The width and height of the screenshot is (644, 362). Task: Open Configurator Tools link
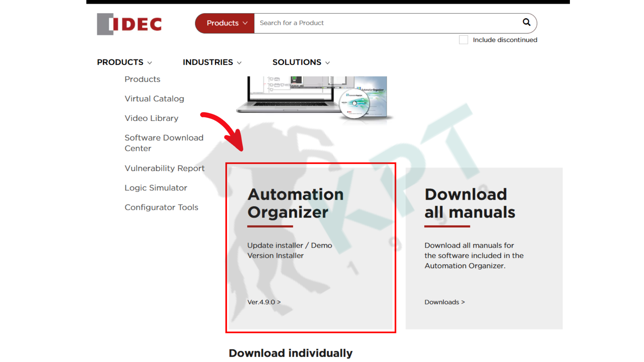point(161,207)
